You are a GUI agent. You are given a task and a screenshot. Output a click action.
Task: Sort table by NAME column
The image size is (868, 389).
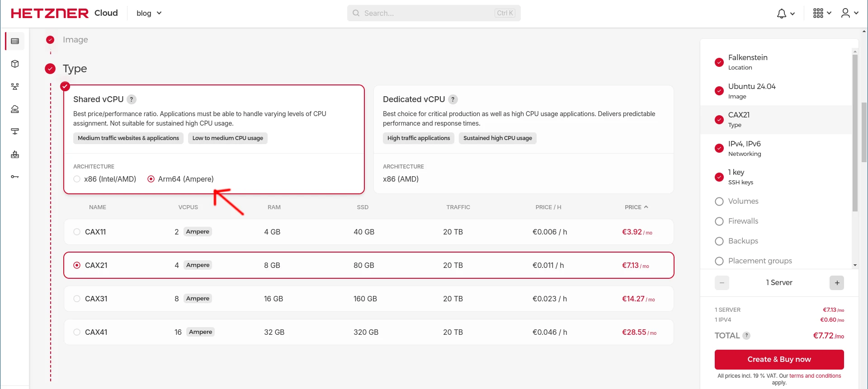pyautogui.click(x=98, y=207)
